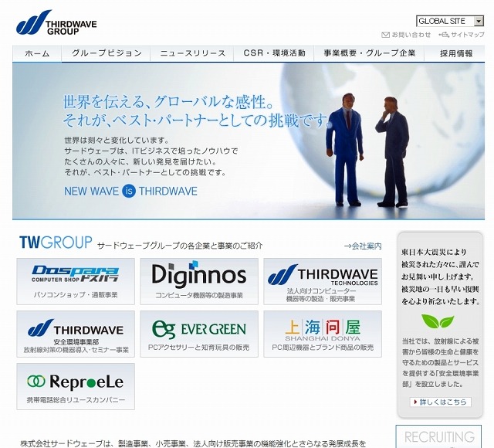Click the Ever Green logo tile
The image size is (494, 448).
(198, 333)
